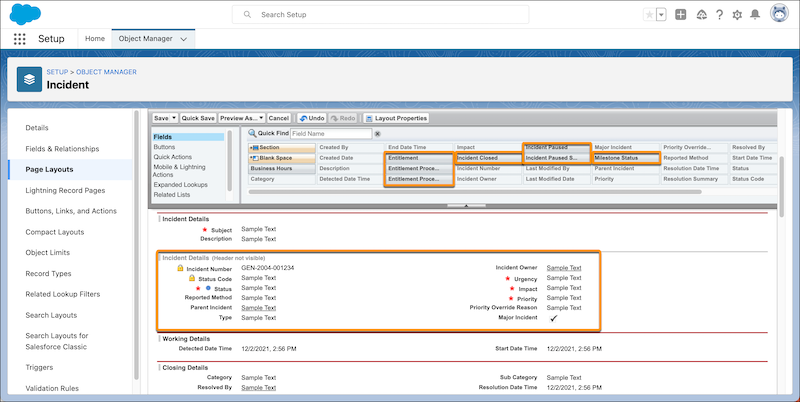Viewport: 800px width, 402px height.
Task: Click the left sidebar vertical scrollbar
Action: pos(136,245)
